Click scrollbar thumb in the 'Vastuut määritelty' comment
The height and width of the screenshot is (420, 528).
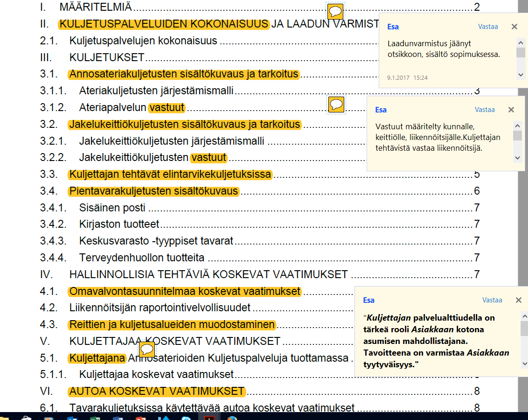click(x=518, y=135)
